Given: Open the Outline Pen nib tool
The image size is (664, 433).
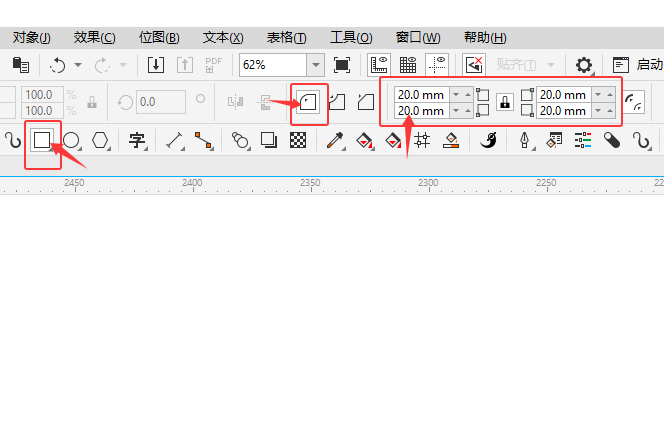Looking at the screenshot, I should click(525, 140).
